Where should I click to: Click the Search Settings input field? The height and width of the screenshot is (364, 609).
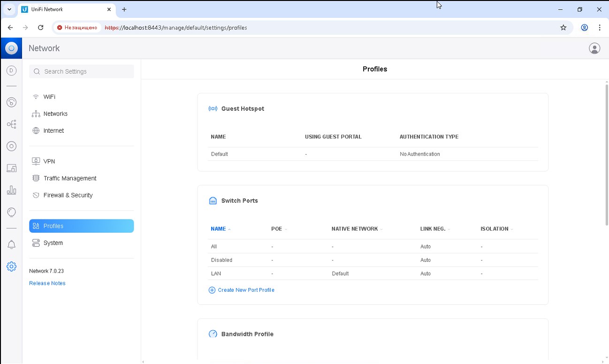(82, 71)
